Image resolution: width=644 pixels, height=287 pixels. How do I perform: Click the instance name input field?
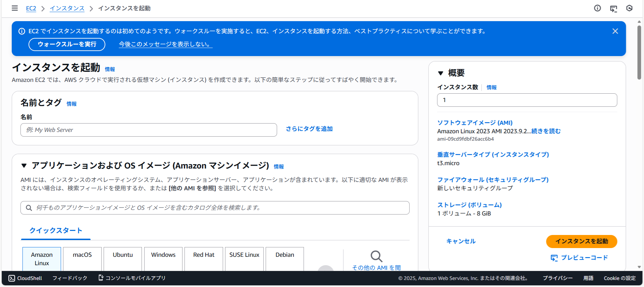(x=149, y=130)
